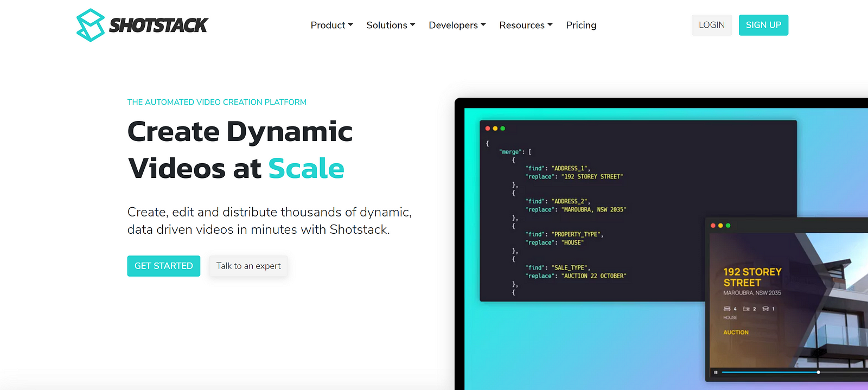Click the green dot in code window
Viewport: 868px width, 390px height.
pyautogui.click(x=503, y=129)
